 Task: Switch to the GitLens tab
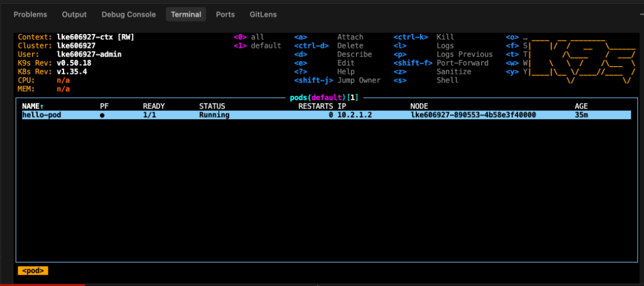tap(264, 14)
